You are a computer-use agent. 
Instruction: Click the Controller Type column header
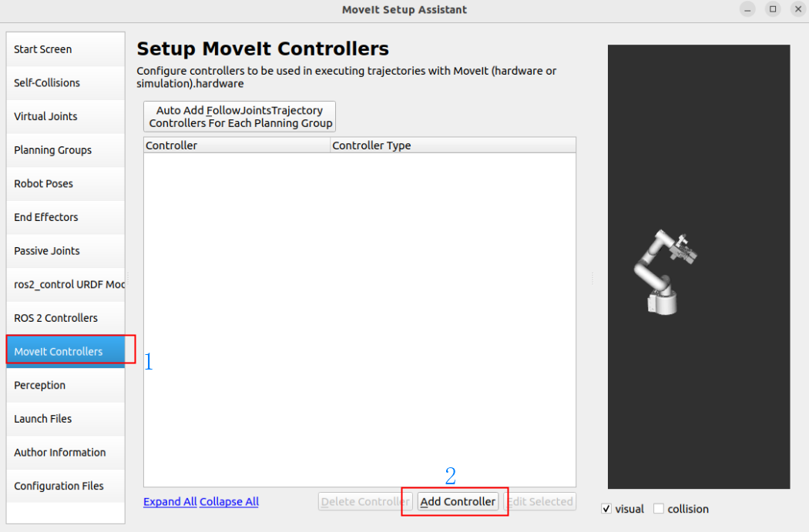click(453, 146)
